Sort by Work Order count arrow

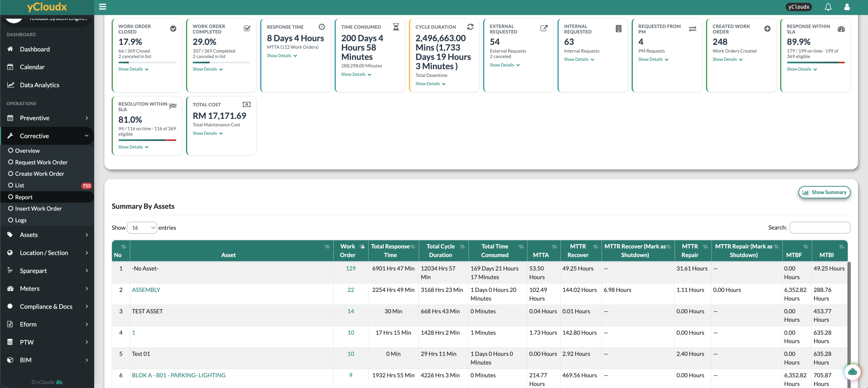tap(362, 247)
